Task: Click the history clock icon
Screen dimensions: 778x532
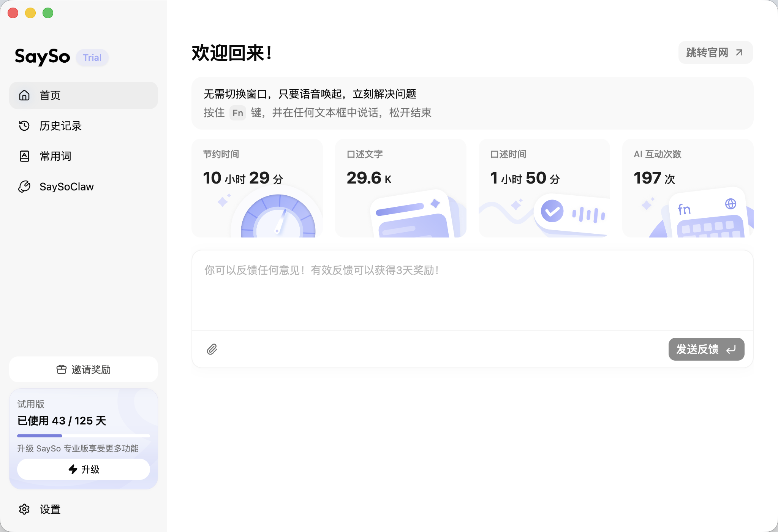Action: point(24,126)
